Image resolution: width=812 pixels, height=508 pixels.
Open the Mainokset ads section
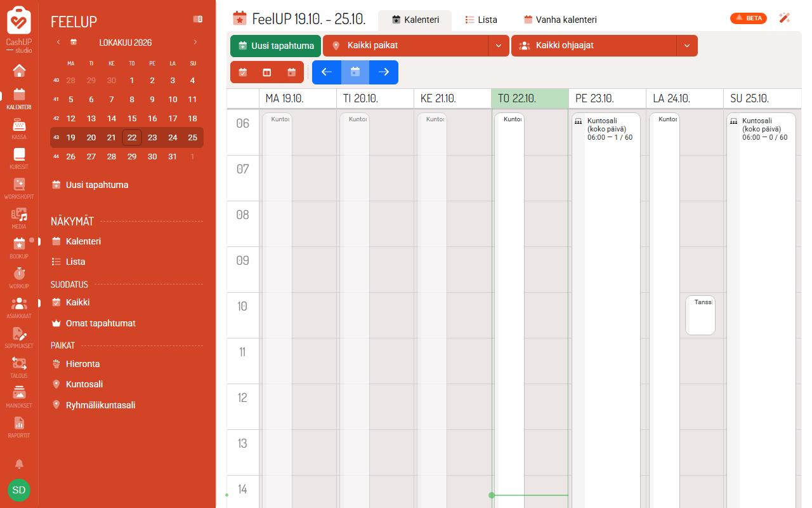click(x=19, y=397)
